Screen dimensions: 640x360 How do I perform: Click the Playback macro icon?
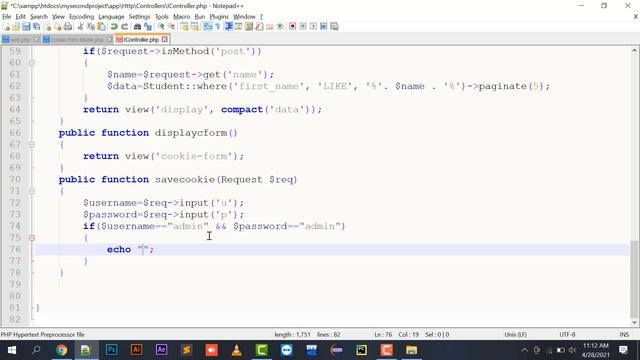click(313, 27)
